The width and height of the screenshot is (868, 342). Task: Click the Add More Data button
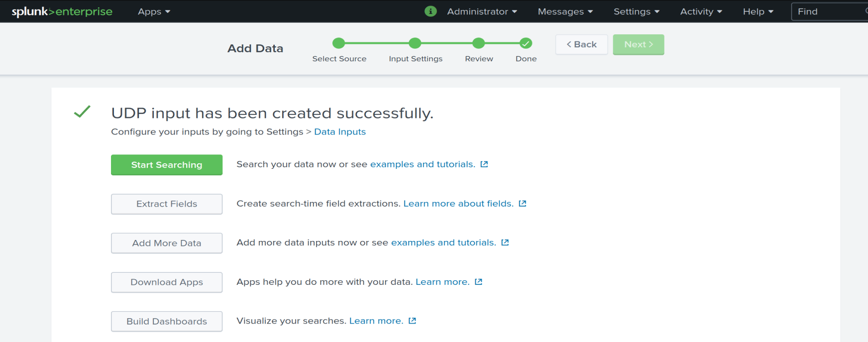click(x=167, y=243)
